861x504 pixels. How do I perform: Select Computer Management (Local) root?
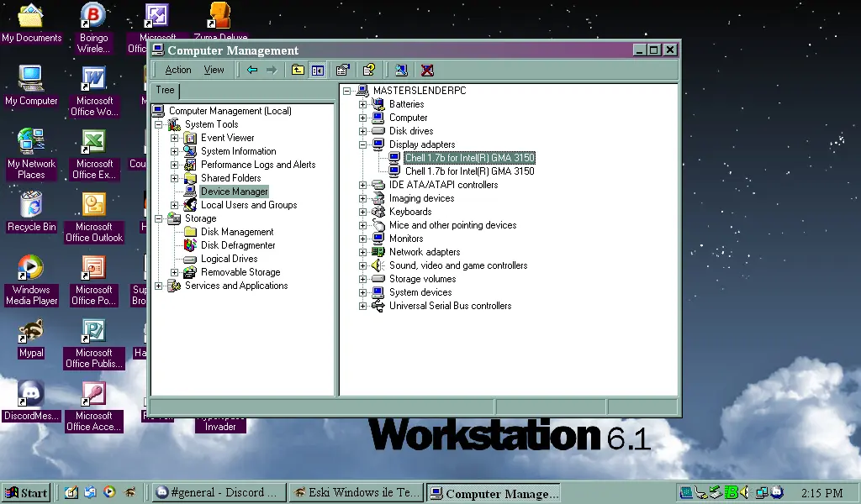tap(230, 111)
